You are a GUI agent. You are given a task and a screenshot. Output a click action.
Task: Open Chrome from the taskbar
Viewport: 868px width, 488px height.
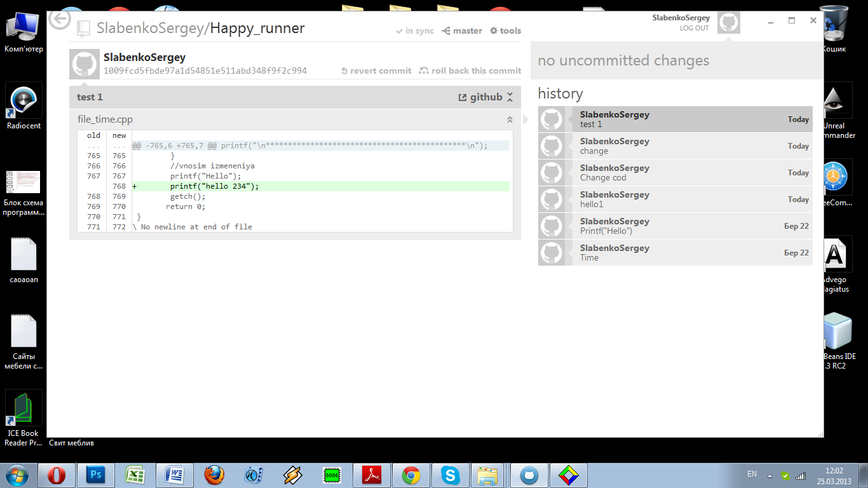click(x=410, y=475)
